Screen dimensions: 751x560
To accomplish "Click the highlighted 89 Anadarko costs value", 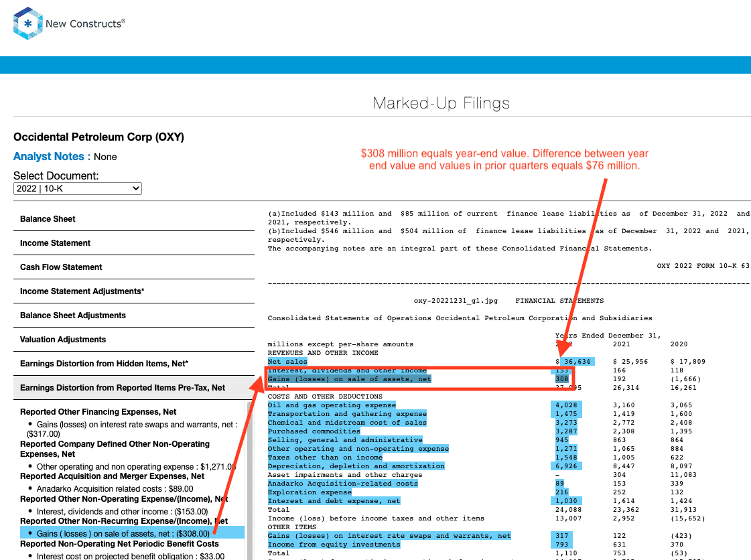I will 559,484.
